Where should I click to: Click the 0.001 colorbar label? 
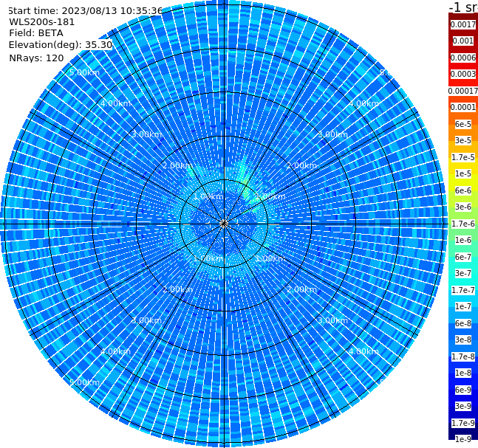(x=463, y=41)
